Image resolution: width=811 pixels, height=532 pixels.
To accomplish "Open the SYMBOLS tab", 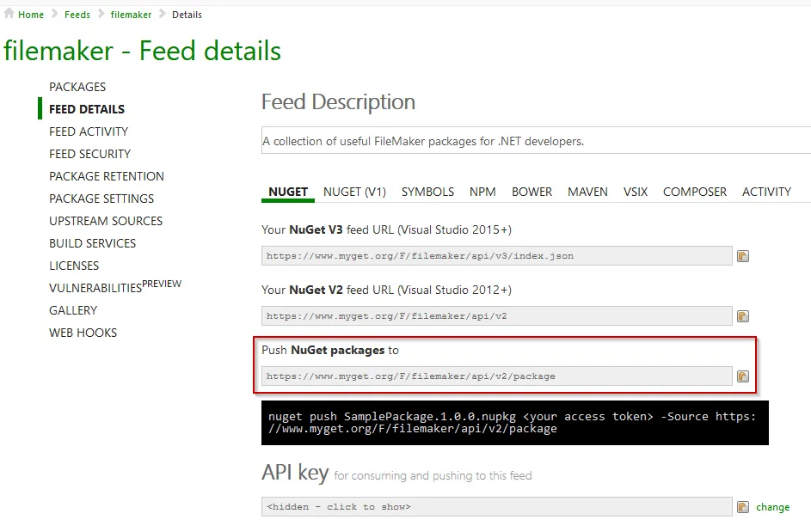I will pos(427,192).
